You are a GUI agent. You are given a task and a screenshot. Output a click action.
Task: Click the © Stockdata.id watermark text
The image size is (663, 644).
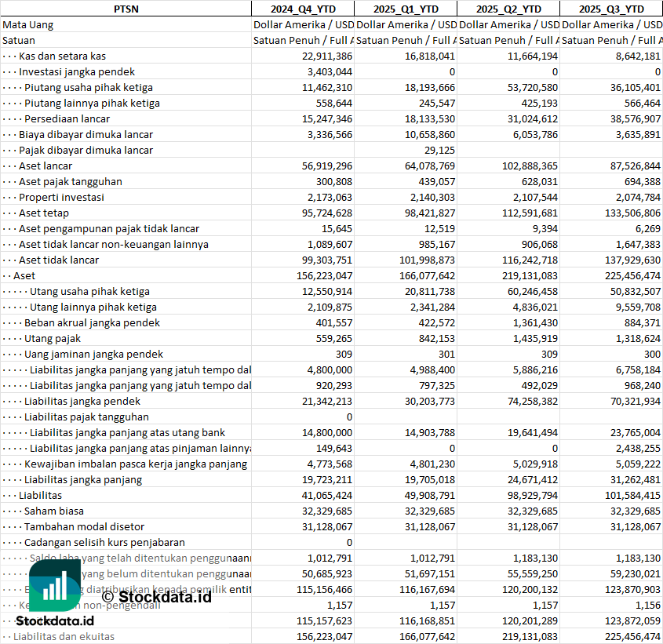point(156,597)
